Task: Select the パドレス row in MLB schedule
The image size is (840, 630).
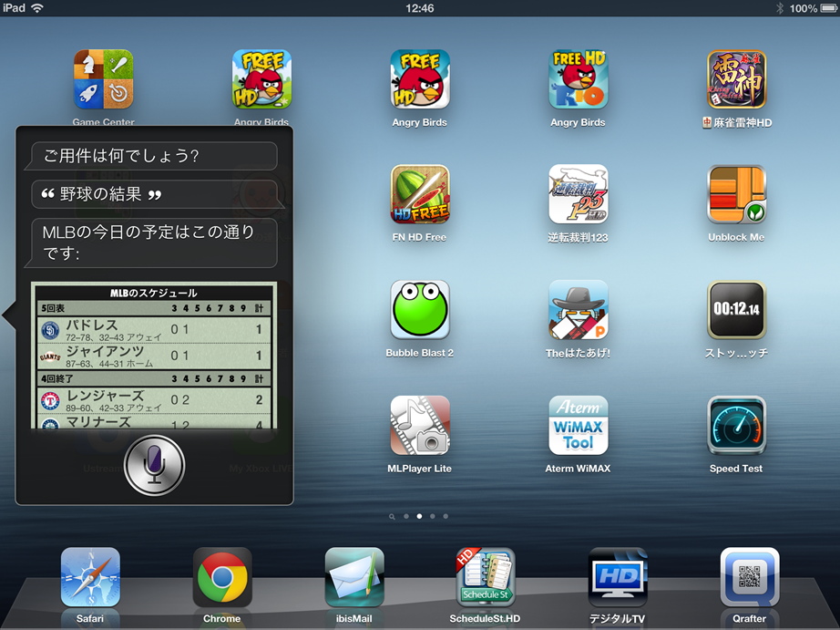Action: [154, 329]
